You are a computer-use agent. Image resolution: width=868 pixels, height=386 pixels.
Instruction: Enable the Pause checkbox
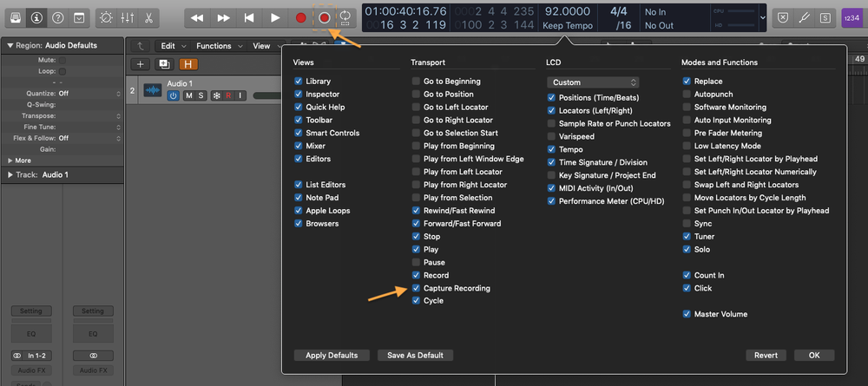coord(417,262)
